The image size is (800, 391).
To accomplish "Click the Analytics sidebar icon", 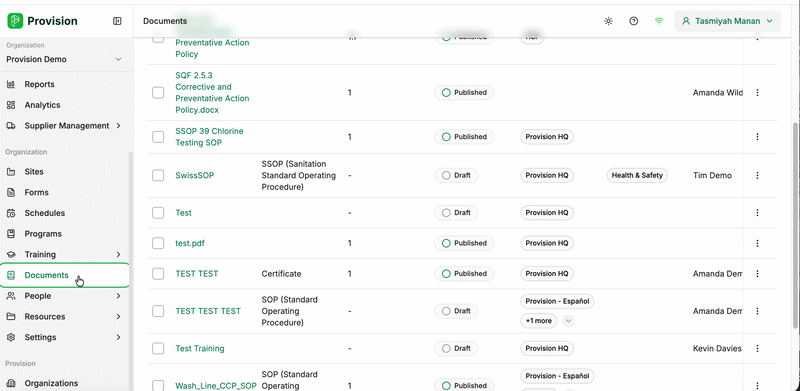I will tap(11, 105).
